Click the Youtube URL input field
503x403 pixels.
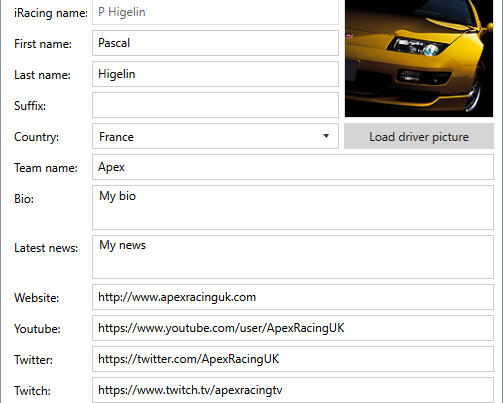293,328
